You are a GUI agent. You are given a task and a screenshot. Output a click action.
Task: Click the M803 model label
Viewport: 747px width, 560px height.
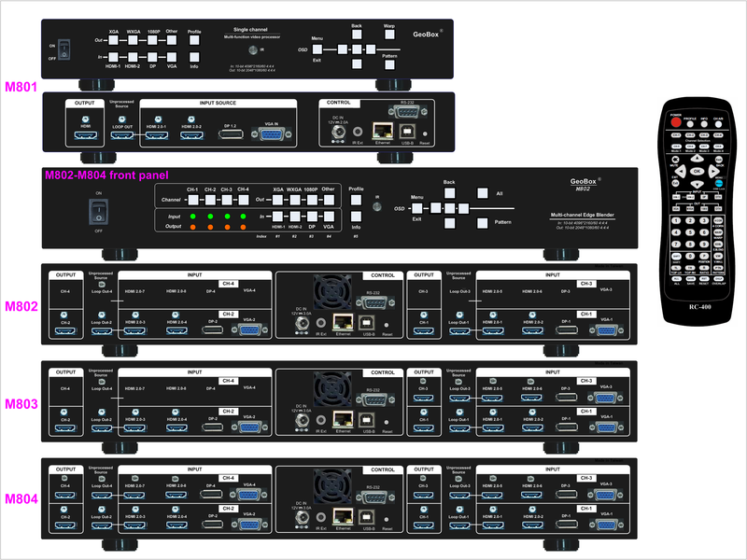point(21,404)
